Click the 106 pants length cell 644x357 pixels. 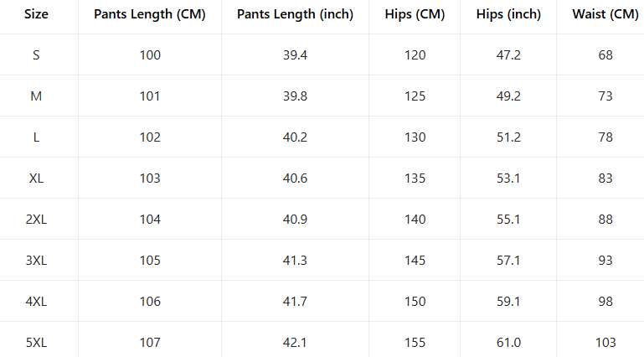tap(150, 302)
